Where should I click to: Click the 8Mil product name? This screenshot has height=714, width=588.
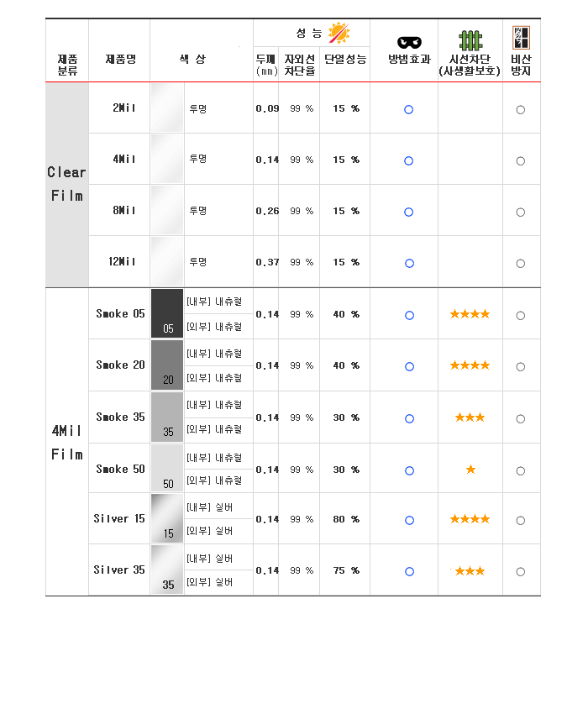pyautogui.click(x=123, y=210)
